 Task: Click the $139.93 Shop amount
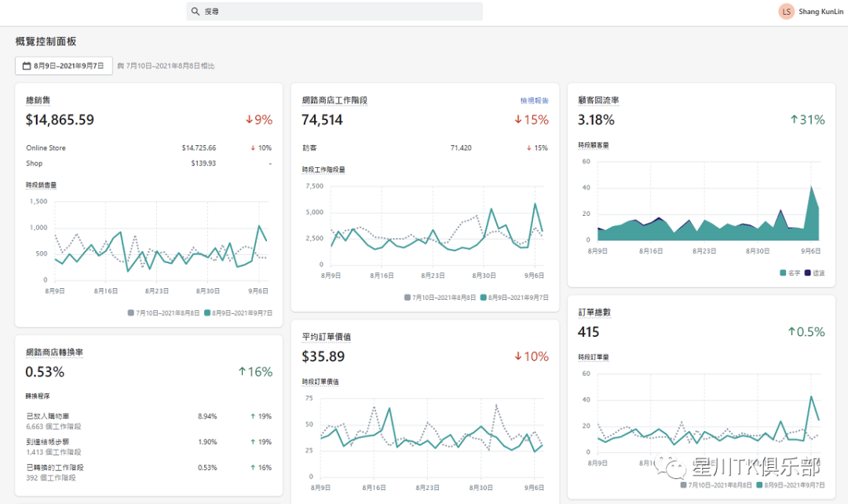203,163
